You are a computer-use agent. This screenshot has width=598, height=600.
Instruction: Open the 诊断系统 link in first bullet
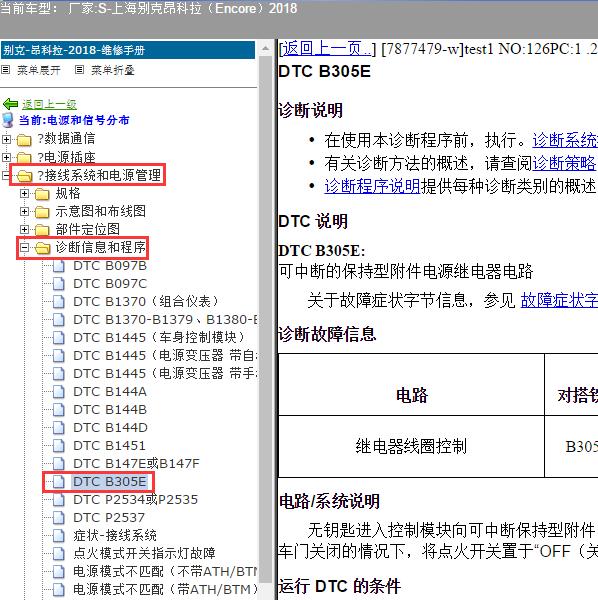tap(565, 140)
